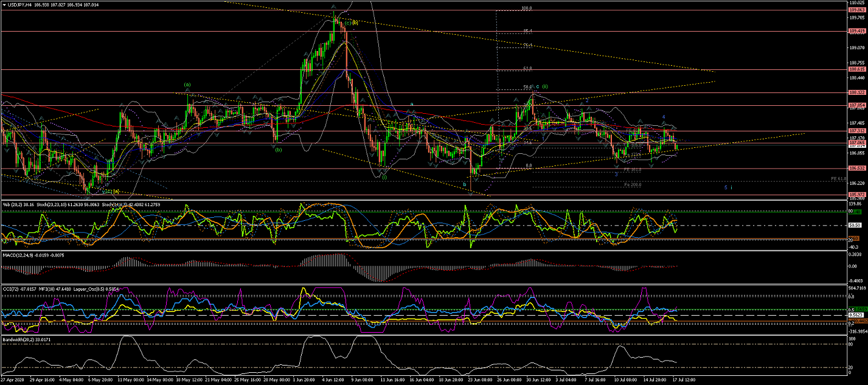Click the 27 Apr 2020 date on time axis
868x385 pixels.
[12, 380]
